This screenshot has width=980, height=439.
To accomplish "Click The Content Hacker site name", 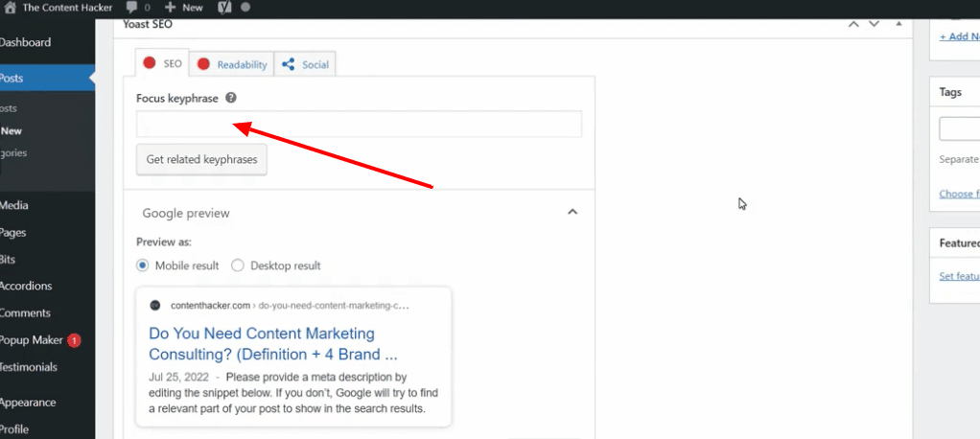I will (x=67, y=8).
